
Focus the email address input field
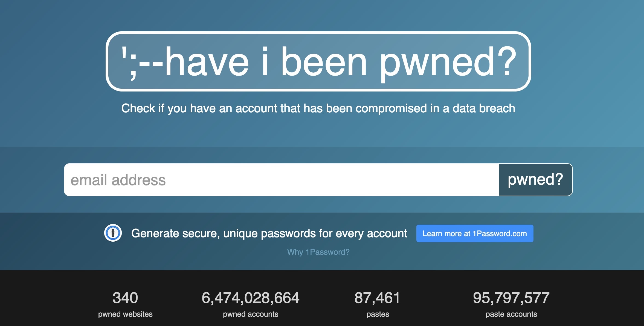(281, 180)
